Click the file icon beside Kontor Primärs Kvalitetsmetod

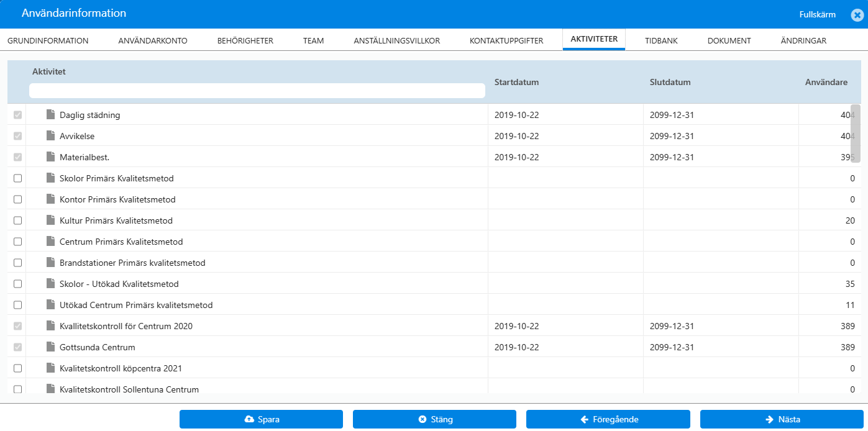click(51, 199)
